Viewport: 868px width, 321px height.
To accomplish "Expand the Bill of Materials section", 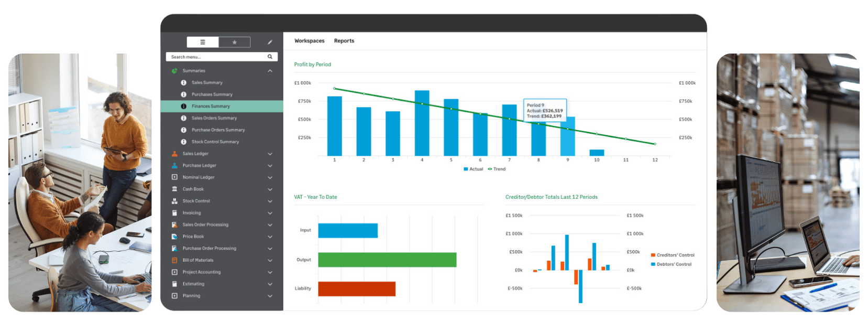I will click(x=270, y=260).
